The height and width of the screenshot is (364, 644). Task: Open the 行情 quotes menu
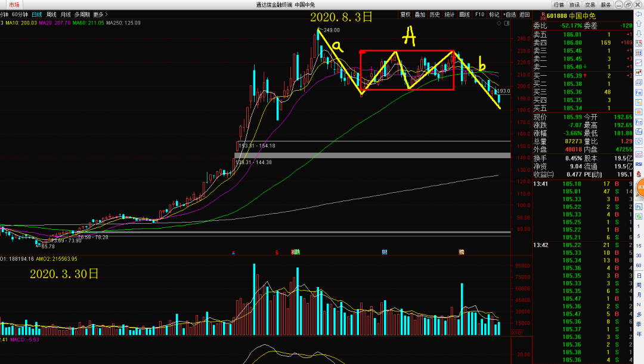point(559,5)
